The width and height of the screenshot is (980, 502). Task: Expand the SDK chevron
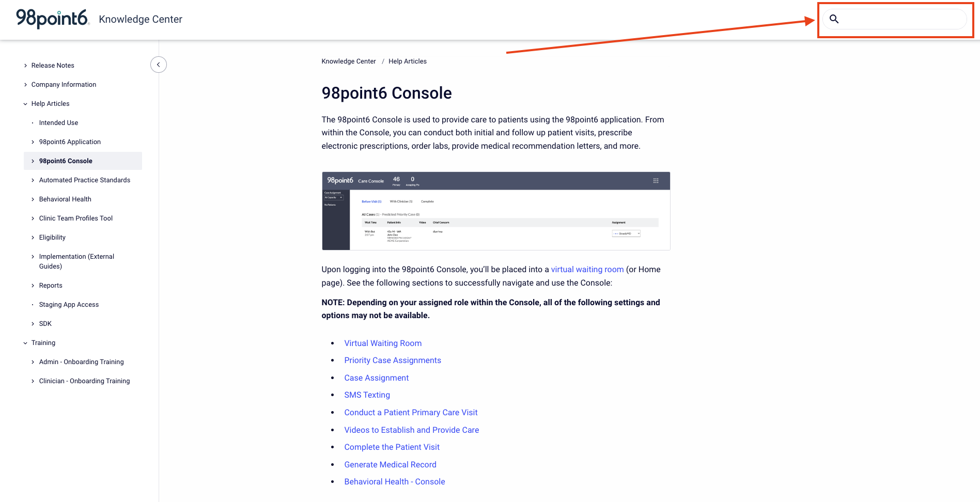[x=33, y=324]
